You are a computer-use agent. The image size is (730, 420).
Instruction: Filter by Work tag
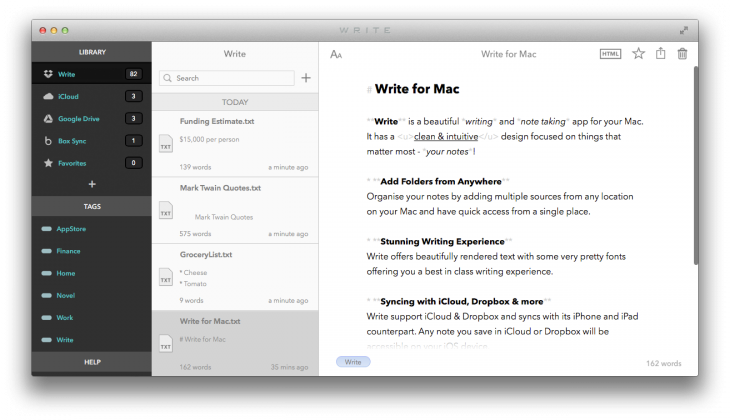click(x=65, y=318)
